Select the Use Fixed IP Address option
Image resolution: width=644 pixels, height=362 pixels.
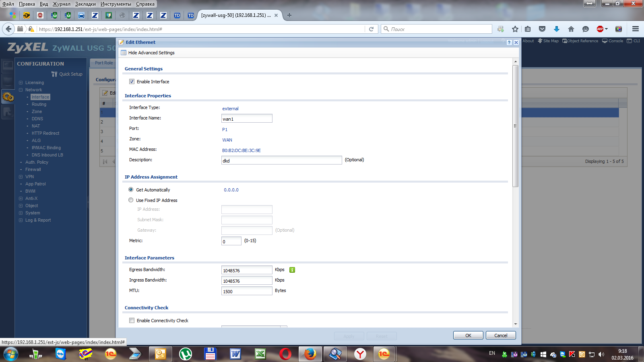[x=131, y=200]
